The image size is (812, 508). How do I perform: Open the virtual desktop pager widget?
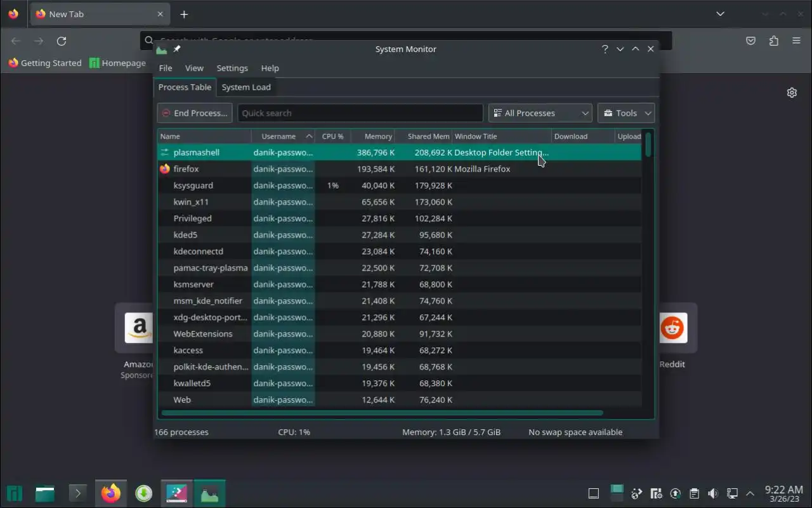617,493
